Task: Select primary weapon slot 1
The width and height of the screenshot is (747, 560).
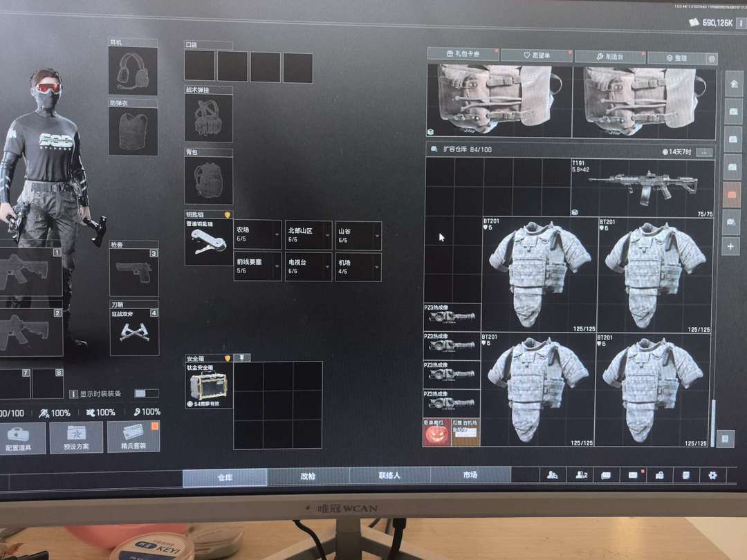Action: tap(30, 272)
